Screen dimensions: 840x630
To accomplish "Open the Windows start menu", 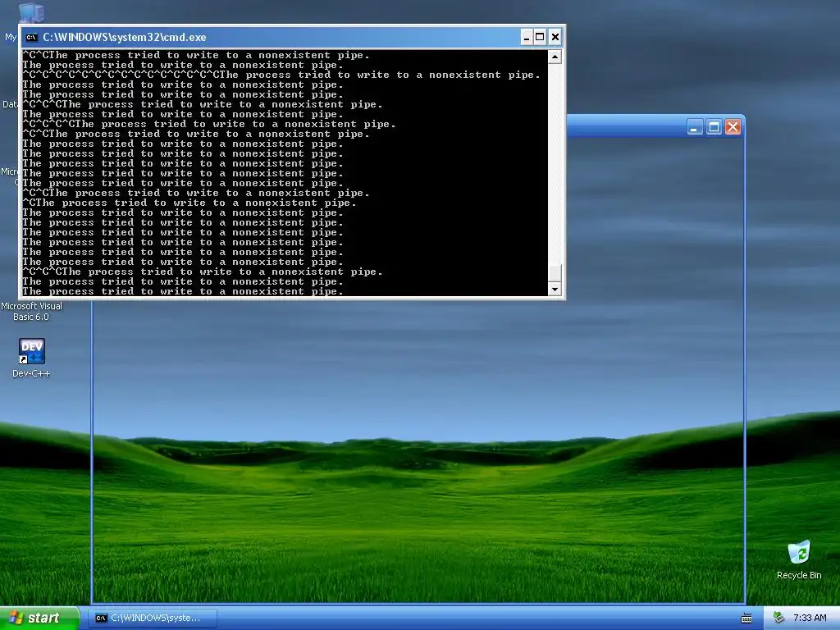I will coord(39,618).
